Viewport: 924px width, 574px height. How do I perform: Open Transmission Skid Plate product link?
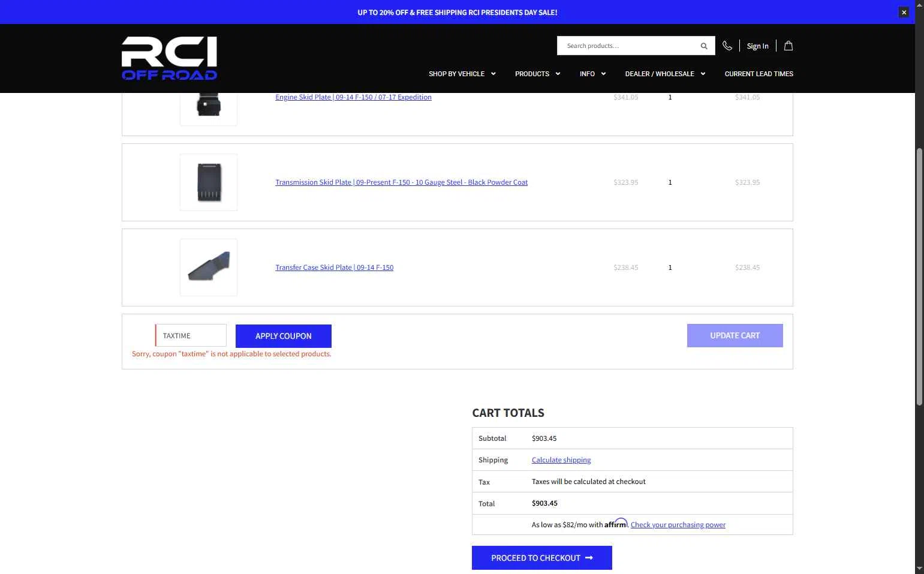pos(401,182)
